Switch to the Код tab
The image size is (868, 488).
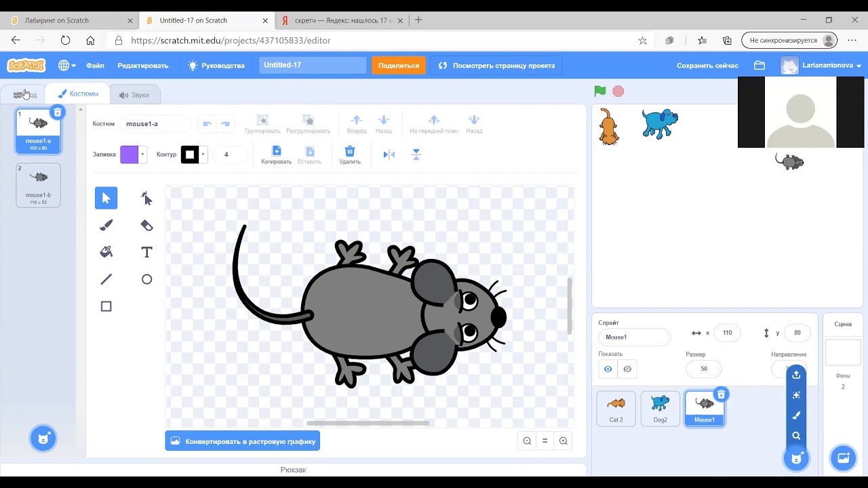tap(24, 95)
